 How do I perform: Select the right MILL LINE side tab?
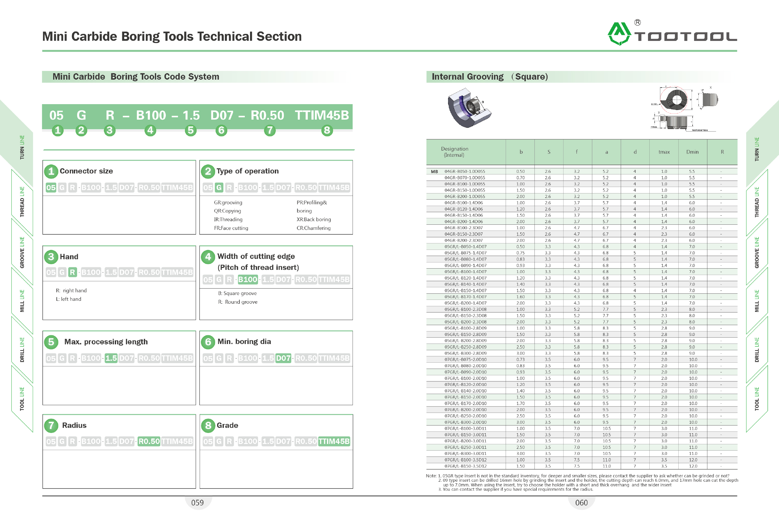tap(757, 301)
